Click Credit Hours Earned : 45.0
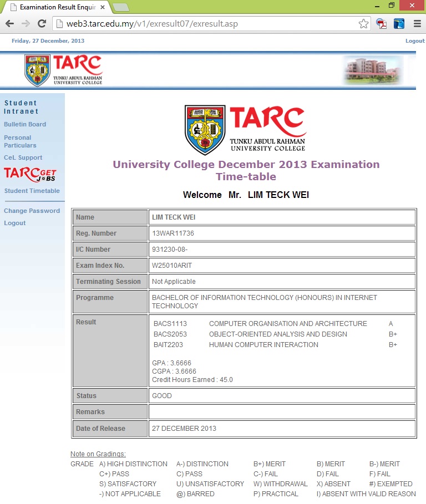 coord(192,380)
